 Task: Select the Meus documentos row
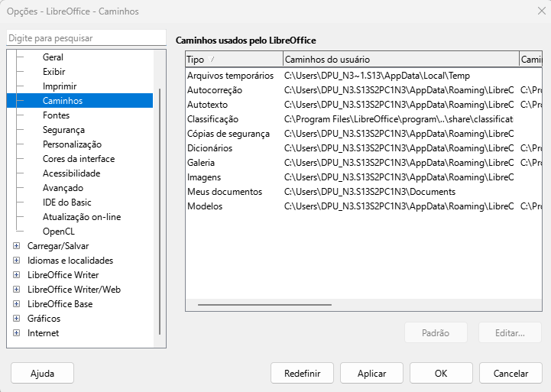click(364, 192)
